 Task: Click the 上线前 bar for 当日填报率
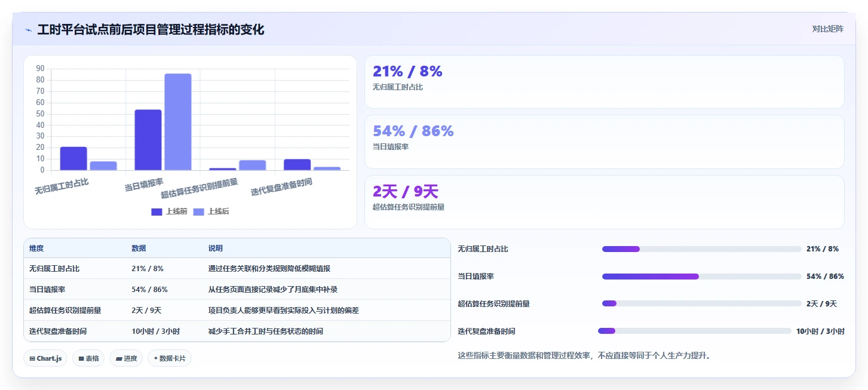[148, 140]
